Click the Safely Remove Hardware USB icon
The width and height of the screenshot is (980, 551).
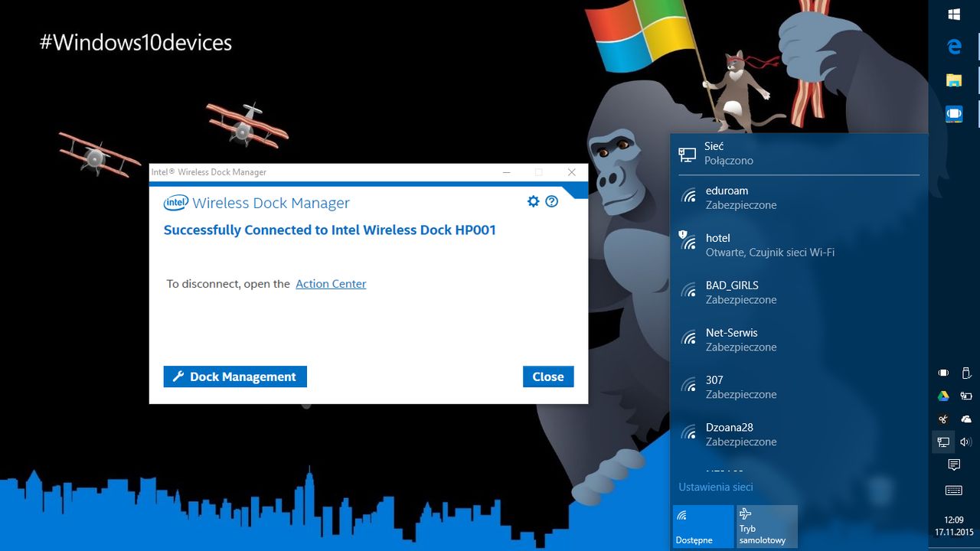click(x=965, y=373)
